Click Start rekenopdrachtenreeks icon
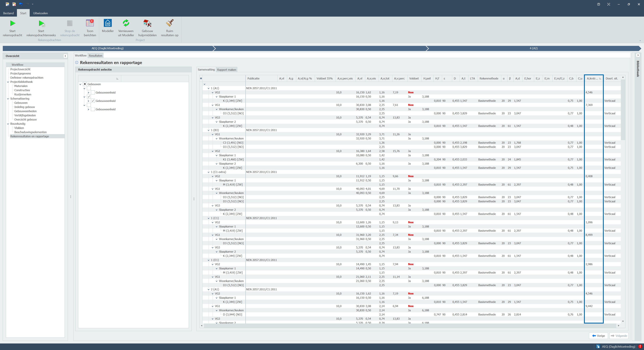Image resolution: width=644 pixels, height=350 pixels. 41,23
